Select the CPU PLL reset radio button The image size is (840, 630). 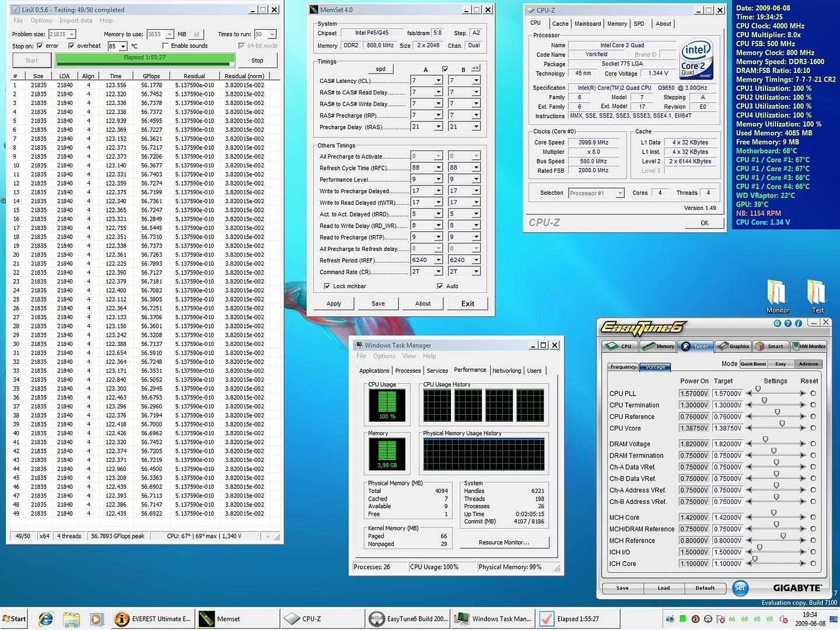click(813, 394)
